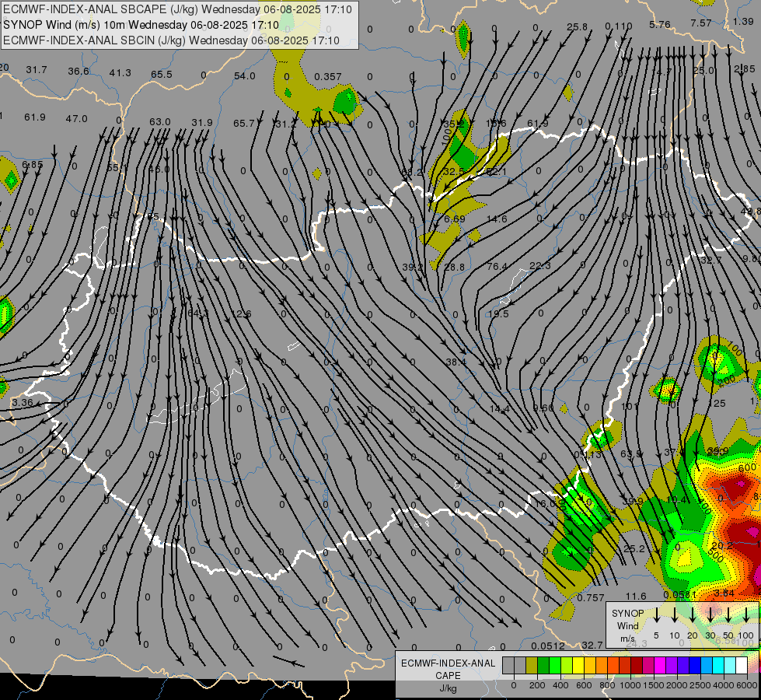761x700 pixels.
Task: Click the SBCIN title line
Action: pyautogui.click(x=171, y=40)
